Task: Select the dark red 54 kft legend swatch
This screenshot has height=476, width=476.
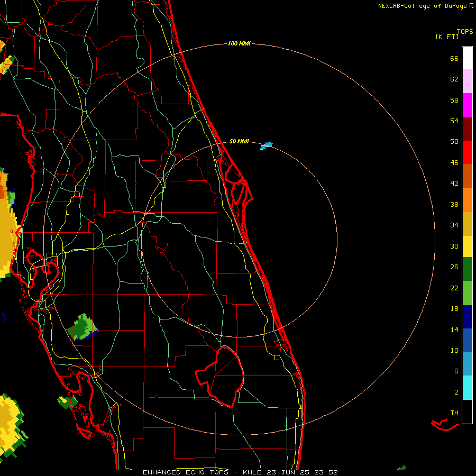Action: point(467,129)
